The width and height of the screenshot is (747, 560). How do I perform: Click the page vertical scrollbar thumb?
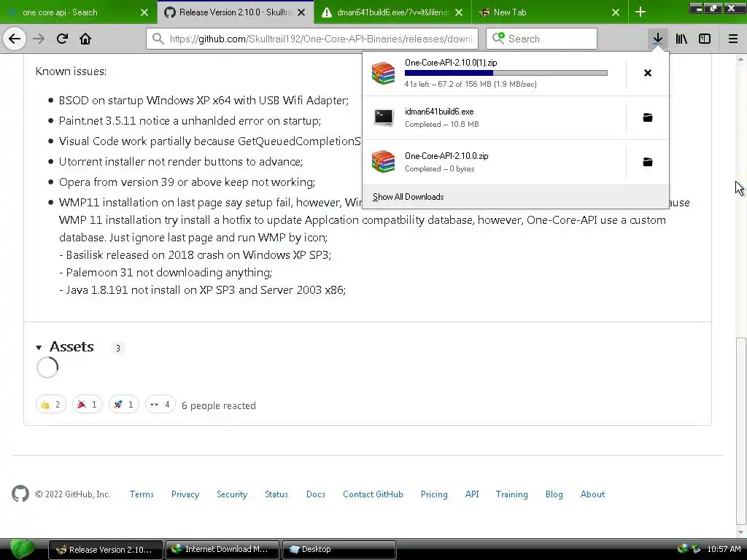click(741, 430)
